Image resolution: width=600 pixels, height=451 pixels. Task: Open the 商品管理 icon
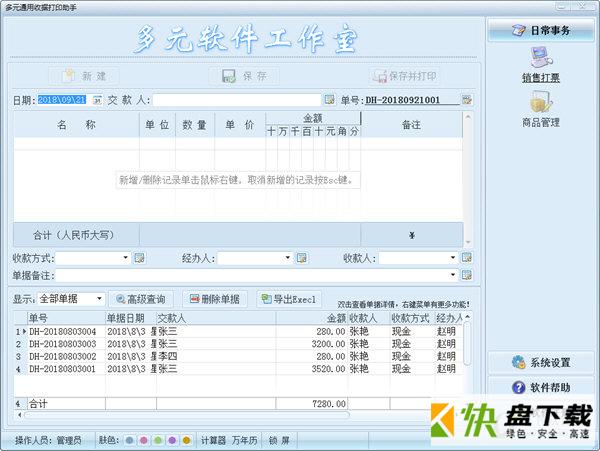pyautogui.click(x=541, y=109)
